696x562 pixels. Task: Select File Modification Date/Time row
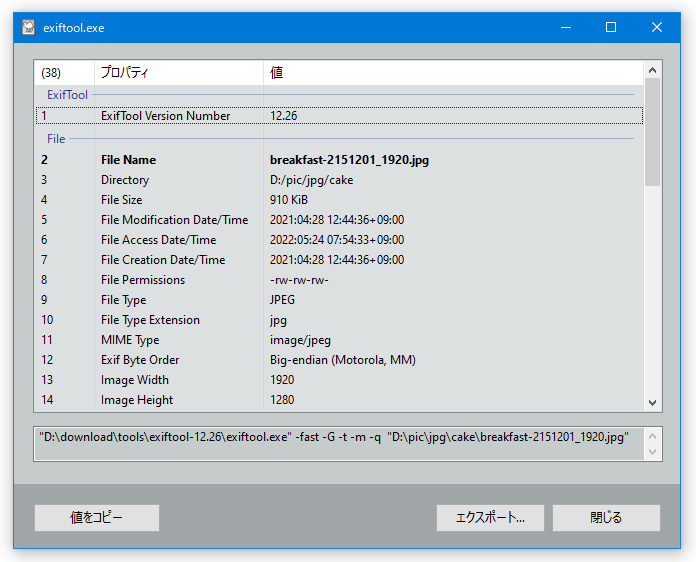pyautogui.click(x=339, y=220)
